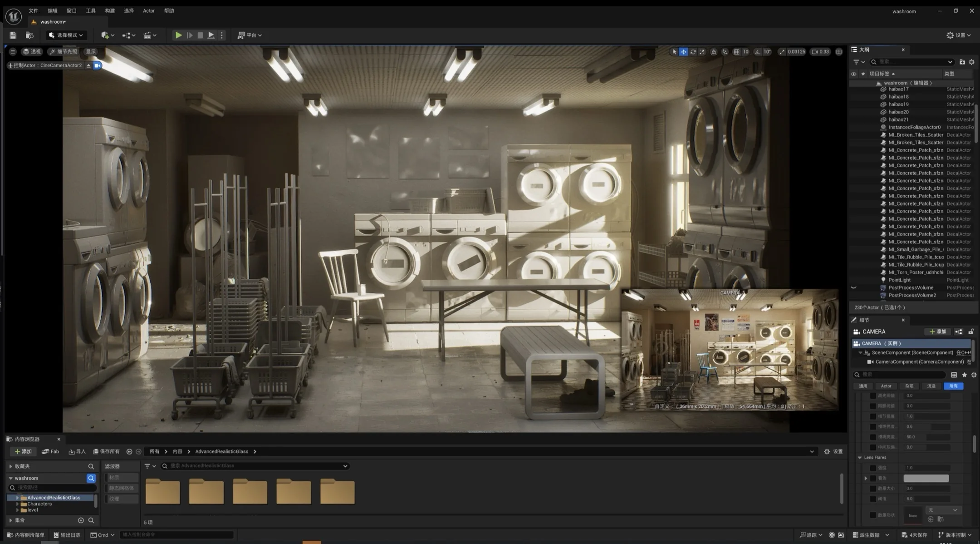Eject from CineCameraActor2 pilot mode

[x=88, y=65]
